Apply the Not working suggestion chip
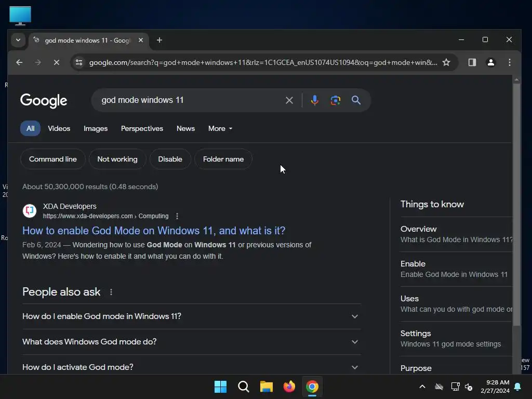Image resolution: width=532 pixels, height=399 pixels. click(x=117, y=159)
